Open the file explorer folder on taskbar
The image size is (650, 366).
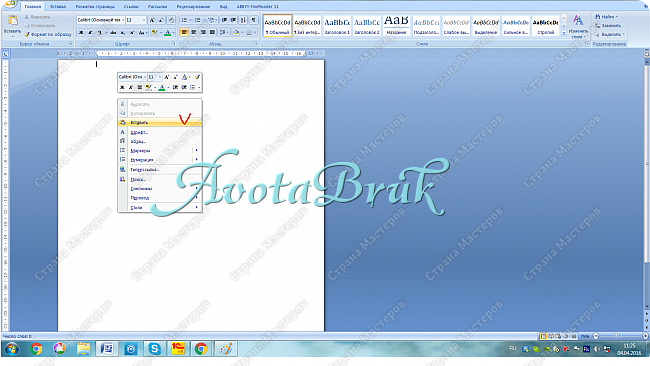tap(83, 349)
